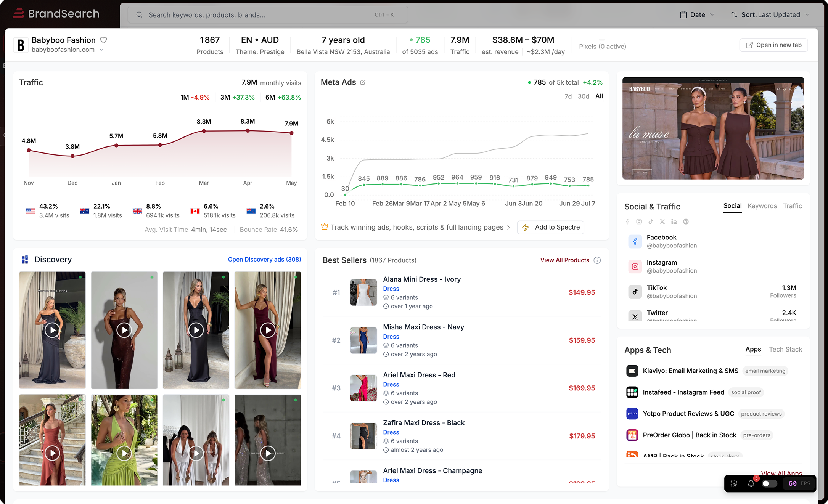Expand the babyboofashion.com domain chevron
This screenshot has height=504, width=828.
click(x=101, y=50)
